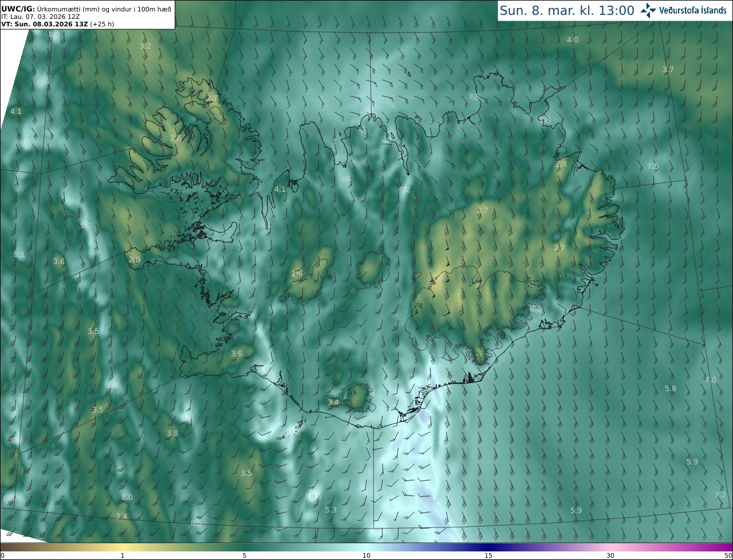Click the '9.2' value label on the map
This screenshot has width=733, height=560.
coord(405,190)
